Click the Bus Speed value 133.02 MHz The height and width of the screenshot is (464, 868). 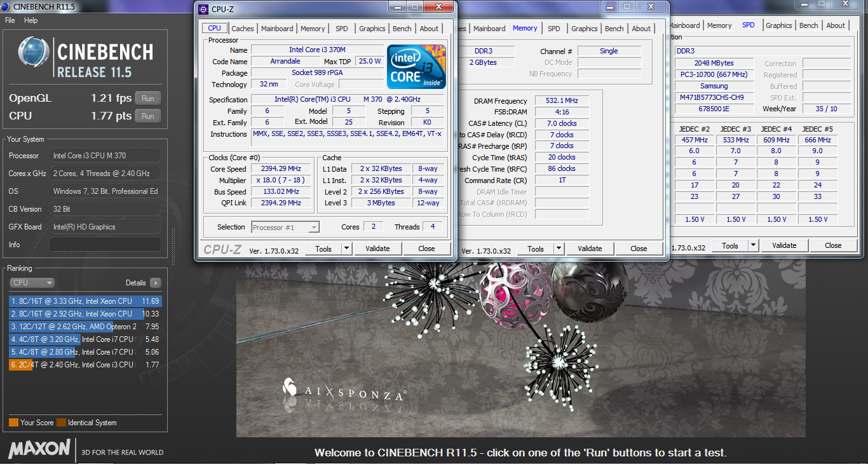(281, 191)
